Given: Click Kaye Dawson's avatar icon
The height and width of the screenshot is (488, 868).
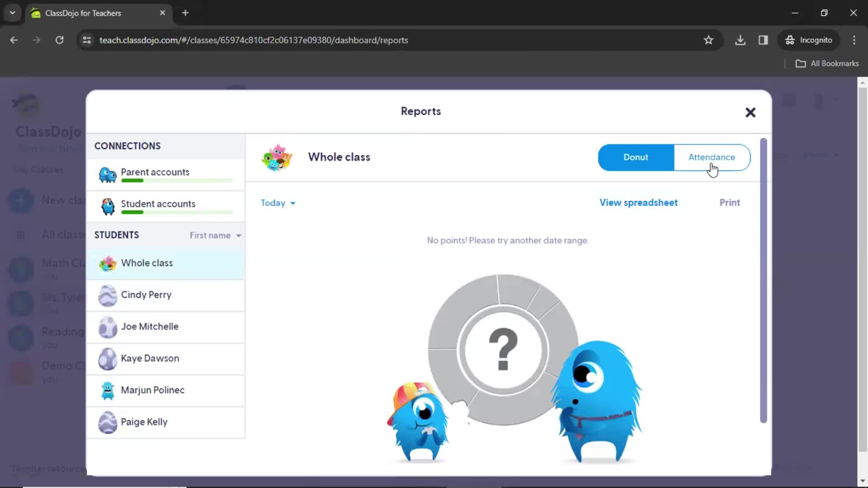Looking at the screenshot, I should coord(107,359).
